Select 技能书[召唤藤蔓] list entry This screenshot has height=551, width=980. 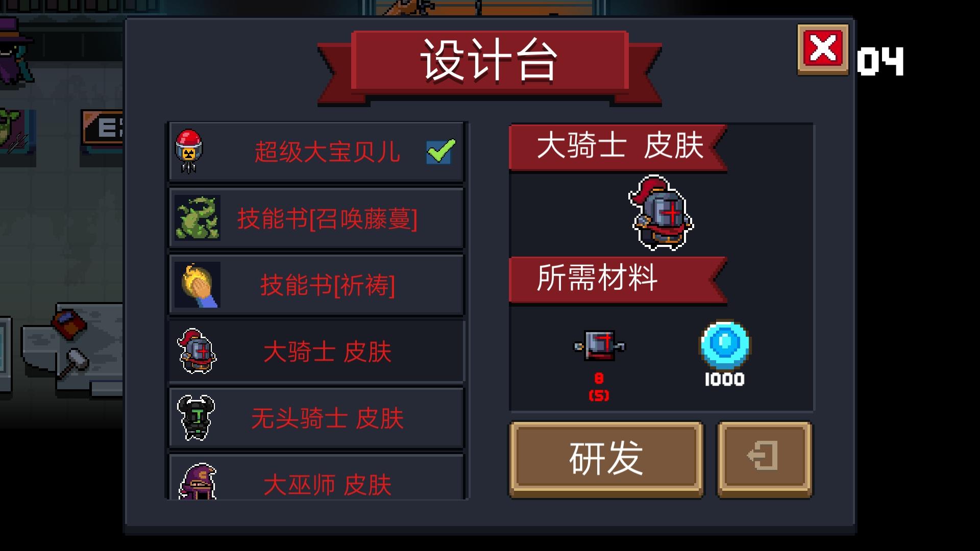point(316,218)
